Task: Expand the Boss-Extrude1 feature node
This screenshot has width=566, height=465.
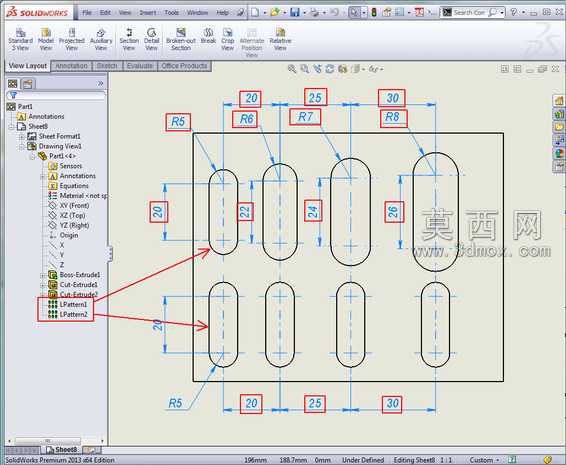Action: pyautogui.click(x=43, y=275)
